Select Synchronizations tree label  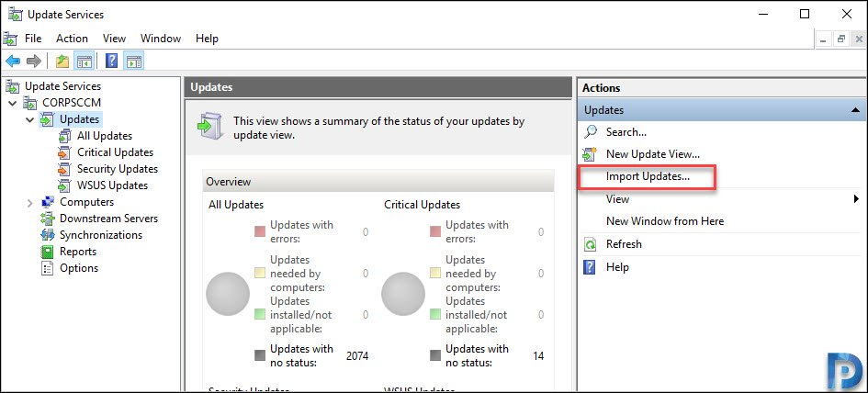click(101, 235)
